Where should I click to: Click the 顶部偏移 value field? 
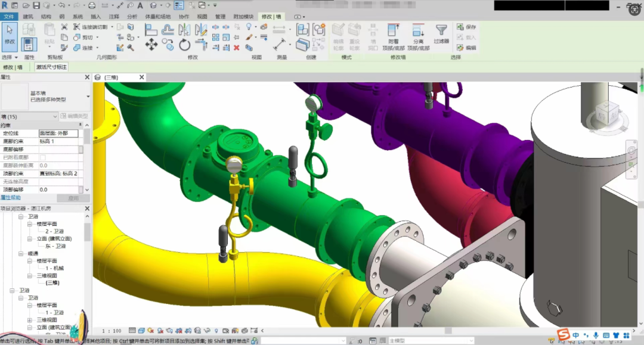click(x=58, y=189)
